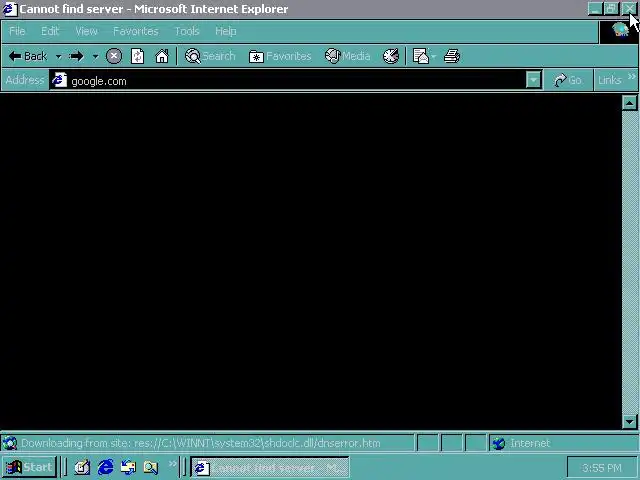Screen dimensions: 640x480
Task: Click the Go button
Action: click(567, 80)
